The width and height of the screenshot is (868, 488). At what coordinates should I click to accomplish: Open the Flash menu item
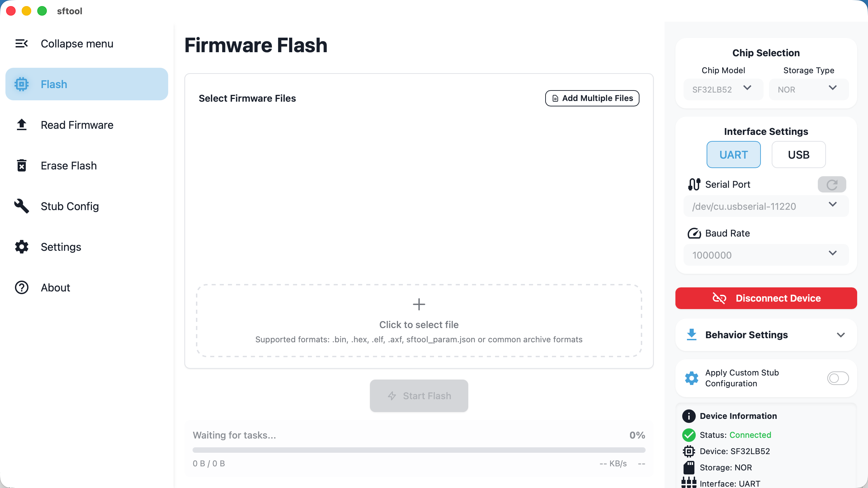pos(87,84)
